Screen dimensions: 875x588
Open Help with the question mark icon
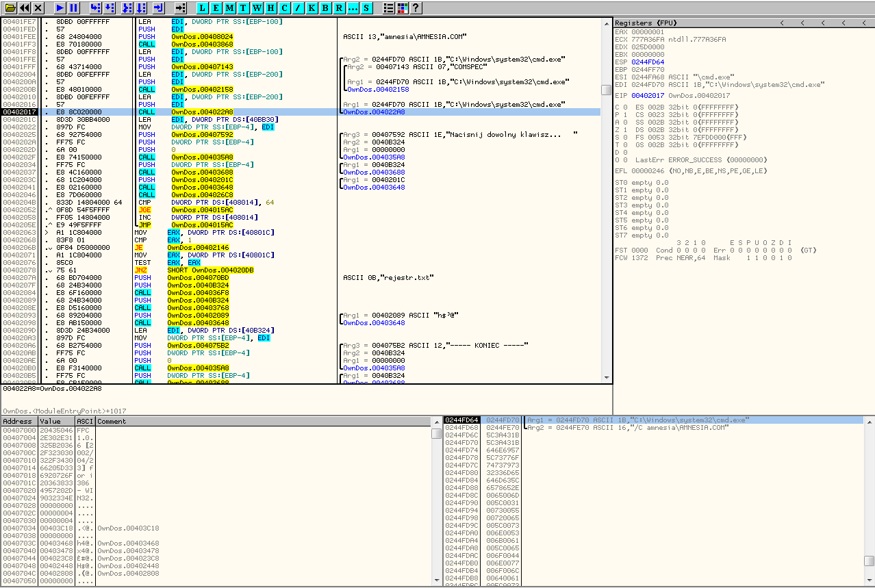click(416, 8)
